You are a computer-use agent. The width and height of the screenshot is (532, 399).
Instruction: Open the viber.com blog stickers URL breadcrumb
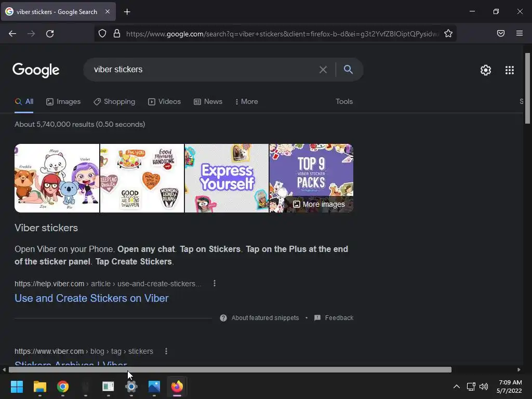[x=84, y=351]
